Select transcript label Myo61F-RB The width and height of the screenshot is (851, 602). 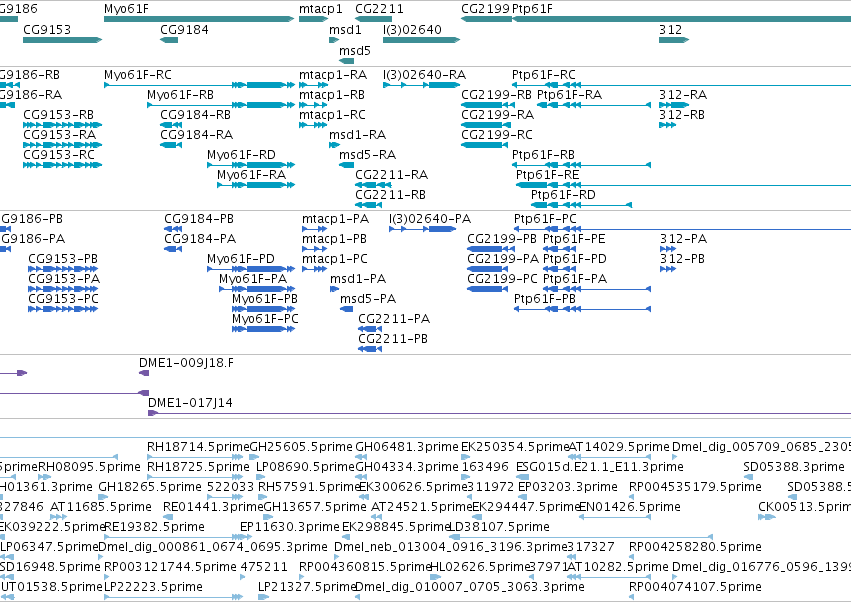(181, 94)
